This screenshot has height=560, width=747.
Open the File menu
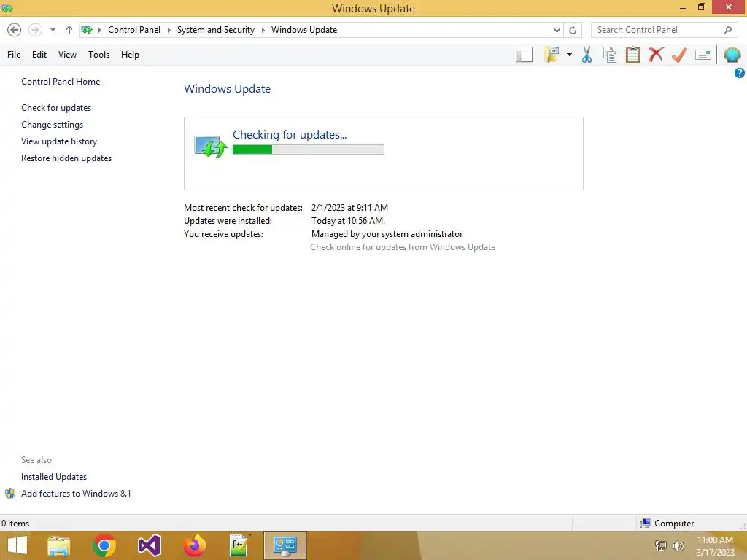pos(14,55)
